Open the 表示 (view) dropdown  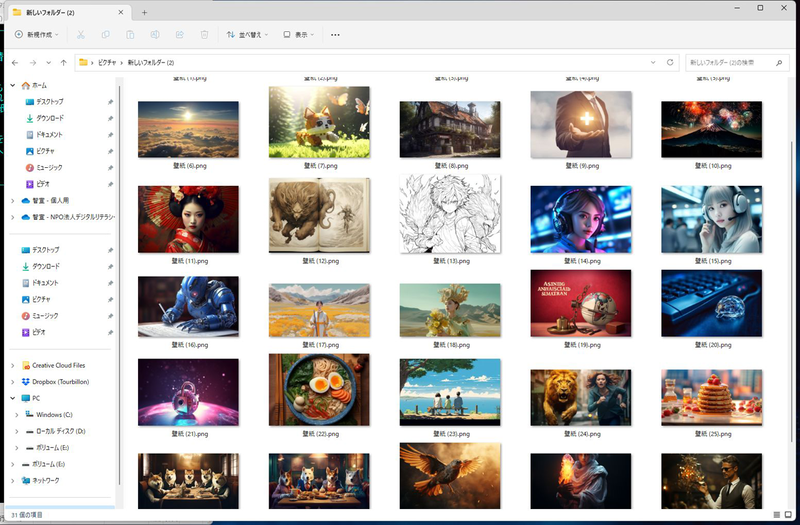click(298, 34)
